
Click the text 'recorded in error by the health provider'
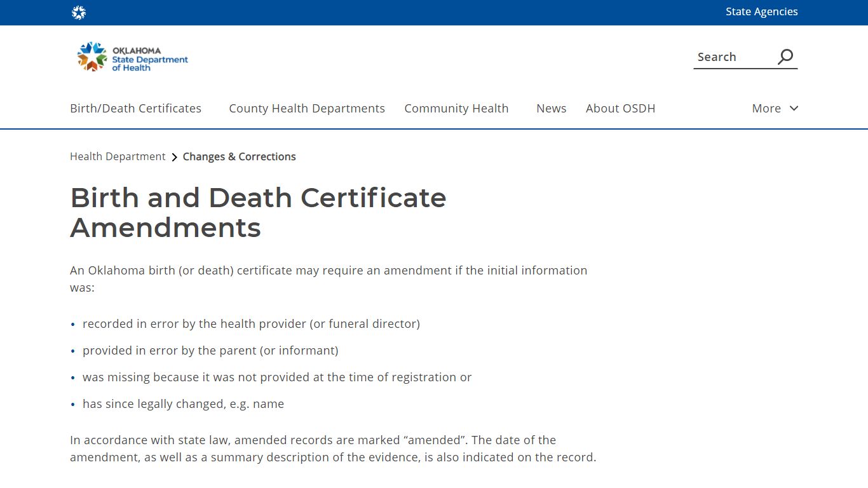[x=195, y=323]
